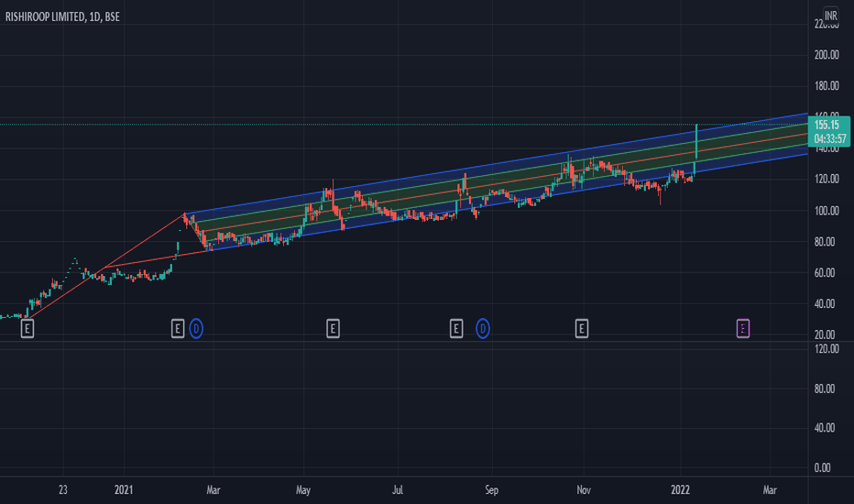854x504 pixels.
Task: Click the 60.00 price axis label
Action: click(x=825, y=273)
